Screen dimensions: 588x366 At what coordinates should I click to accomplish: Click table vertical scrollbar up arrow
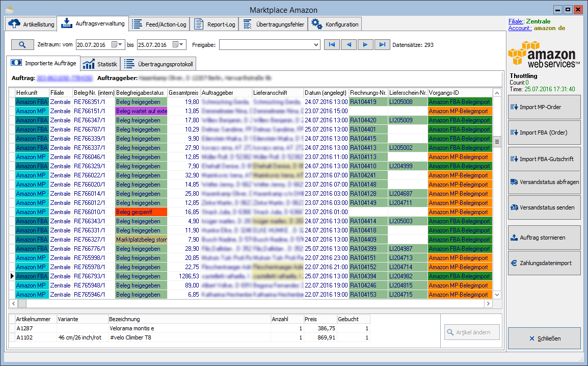497,93
